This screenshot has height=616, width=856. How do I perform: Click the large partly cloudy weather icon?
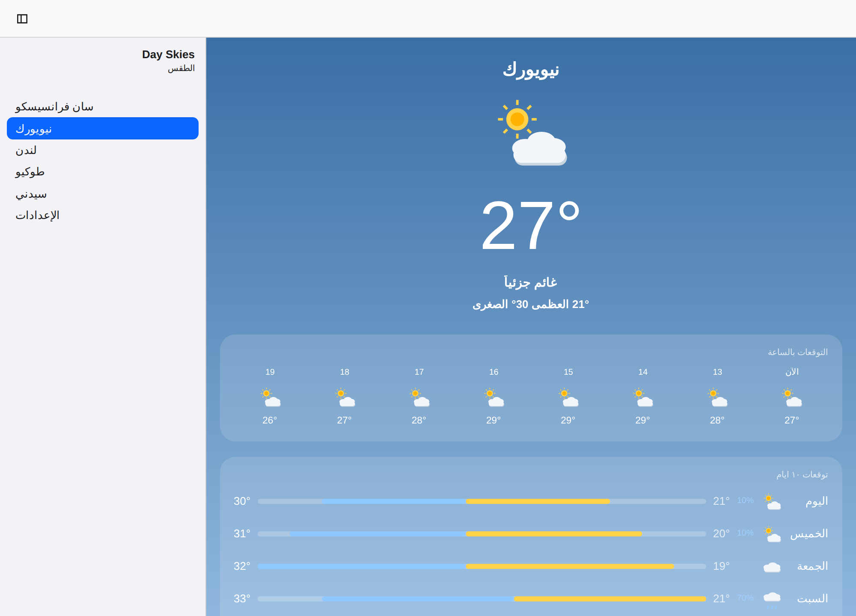coord(532,133)
